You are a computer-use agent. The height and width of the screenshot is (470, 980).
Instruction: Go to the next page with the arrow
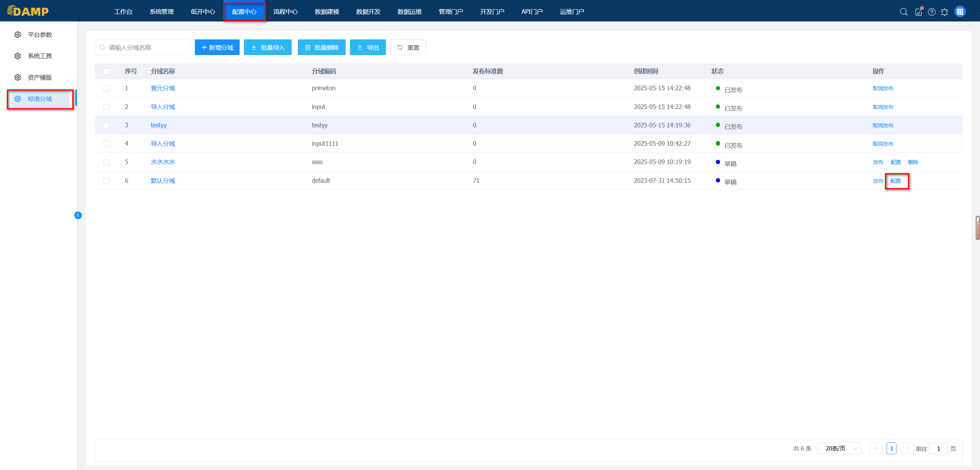[907, 449]
